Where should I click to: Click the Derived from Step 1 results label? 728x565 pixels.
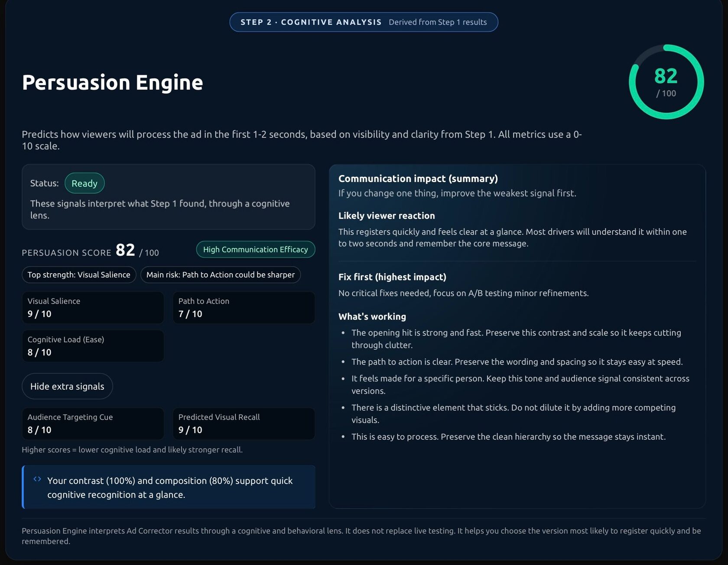tap(439, 22)
